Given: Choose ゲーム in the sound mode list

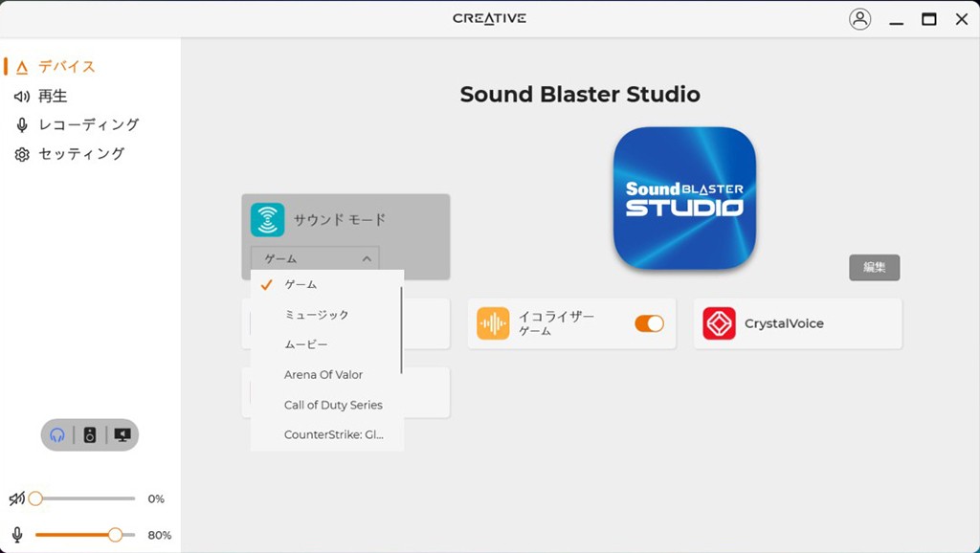Looking at the screenshot, I should tap(327, 285).
